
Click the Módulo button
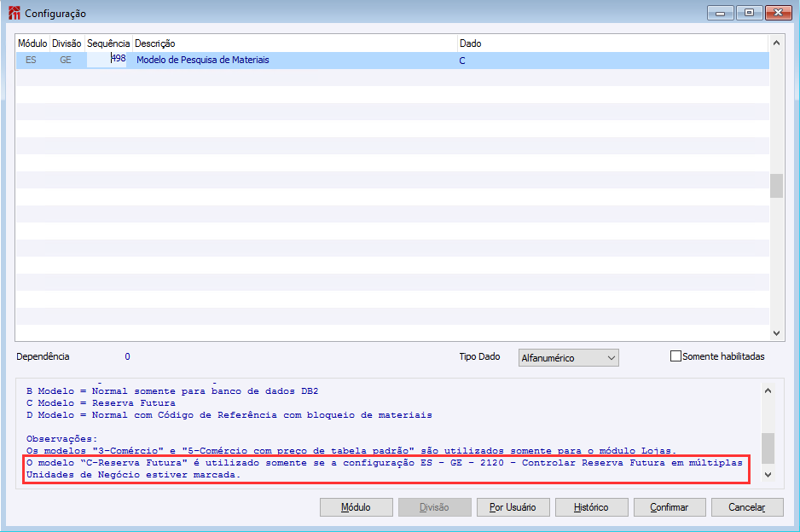pos(357,507)
